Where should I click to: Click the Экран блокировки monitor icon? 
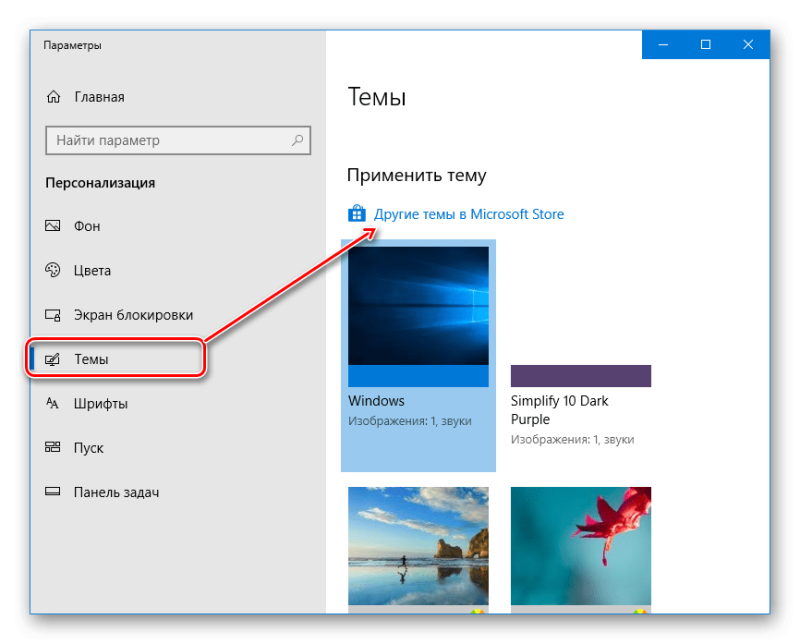click(x=53, y=315)
